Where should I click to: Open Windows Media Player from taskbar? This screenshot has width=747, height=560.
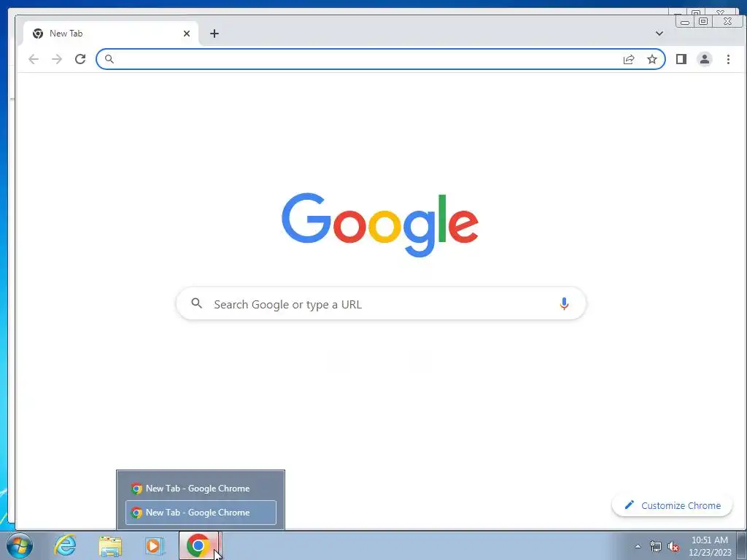153,545
